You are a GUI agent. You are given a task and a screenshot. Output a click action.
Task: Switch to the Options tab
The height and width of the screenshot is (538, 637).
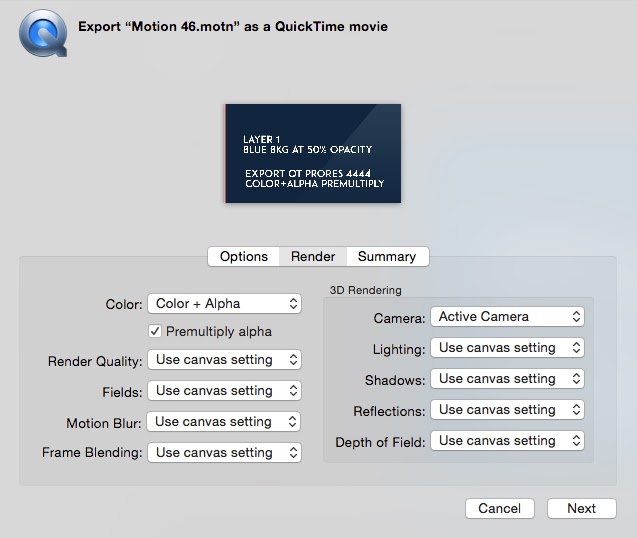tap(244, 256)
